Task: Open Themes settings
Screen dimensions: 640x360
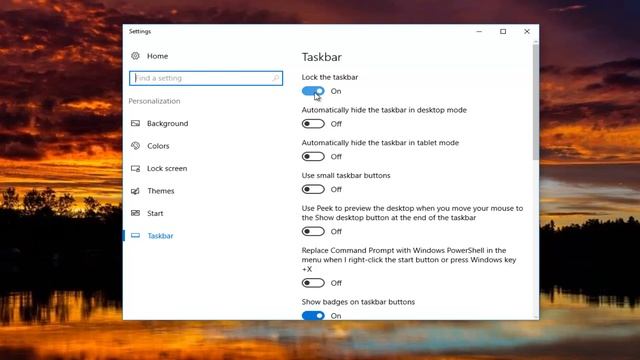Action: (161, 191)
